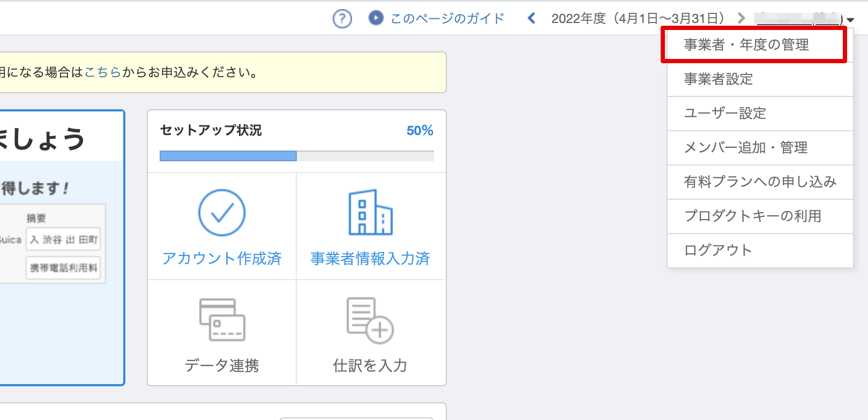Select 事業者・年度の管理 from menu
The height and width of the screenshot is (420, 868).
click(746, 45)
